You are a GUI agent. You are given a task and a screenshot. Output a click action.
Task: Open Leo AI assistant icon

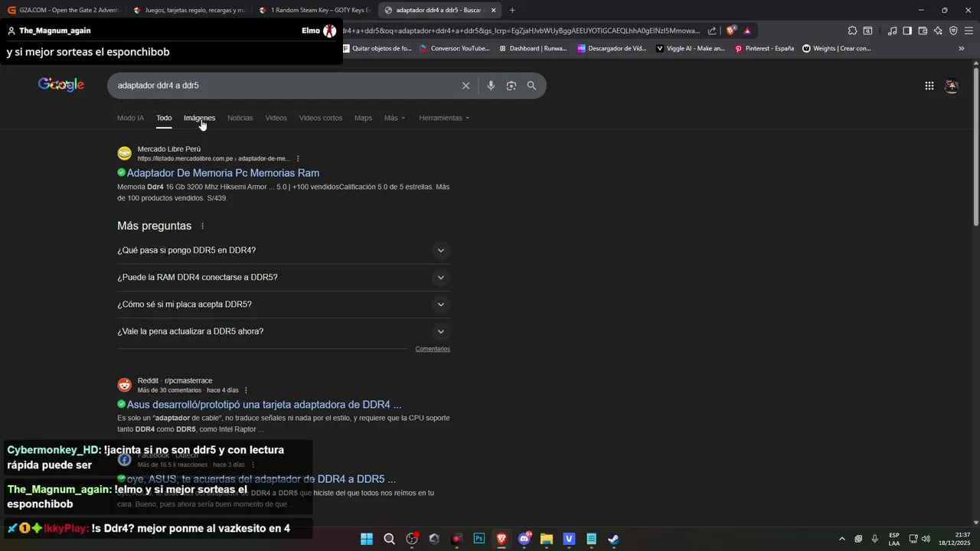tap(938, 31)
